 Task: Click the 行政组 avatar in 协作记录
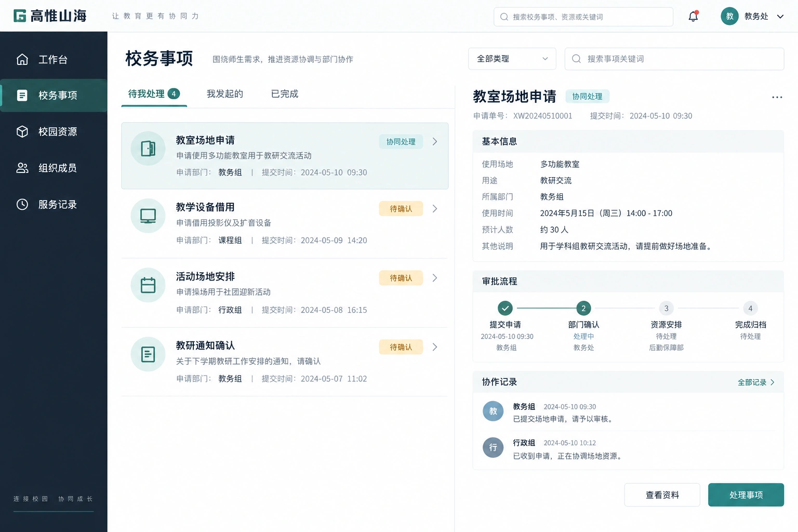493,447
